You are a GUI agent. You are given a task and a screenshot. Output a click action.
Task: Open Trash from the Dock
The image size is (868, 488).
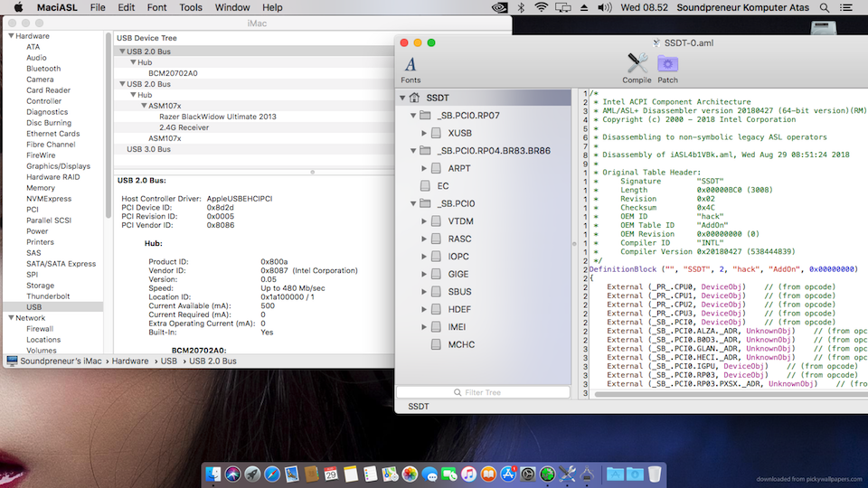pyautogui.click(x=655, y=474)
